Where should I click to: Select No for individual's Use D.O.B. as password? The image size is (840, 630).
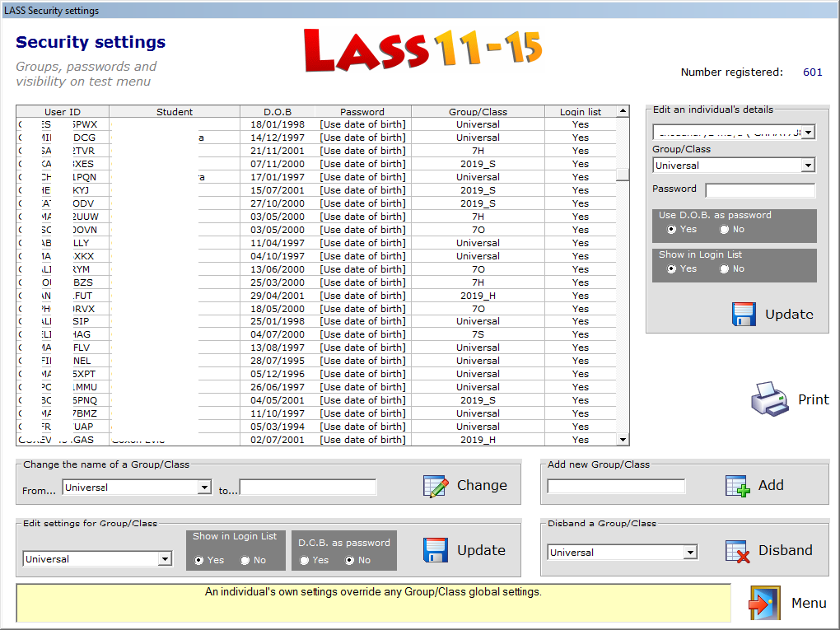tap(724, 229)
